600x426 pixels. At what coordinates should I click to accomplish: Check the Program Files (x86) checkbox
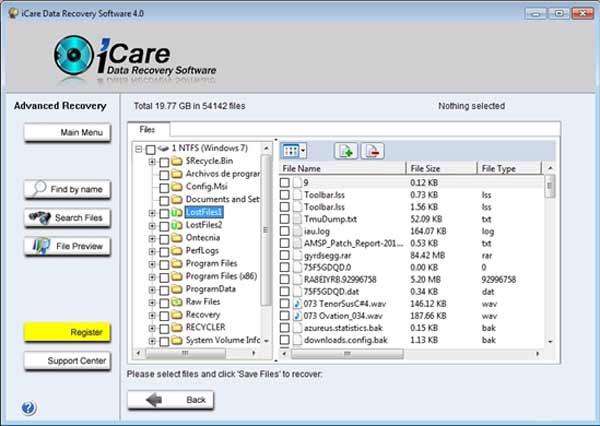[164, 277]
